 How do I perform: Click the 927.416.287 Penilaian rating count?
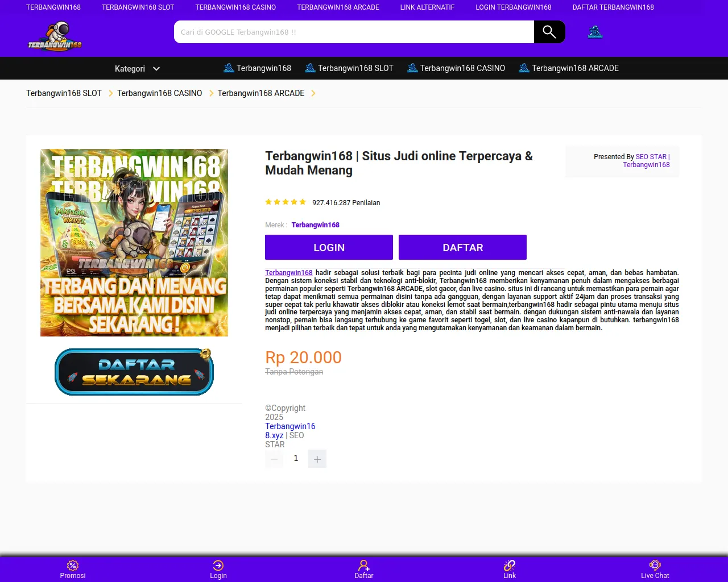[346, 203]
